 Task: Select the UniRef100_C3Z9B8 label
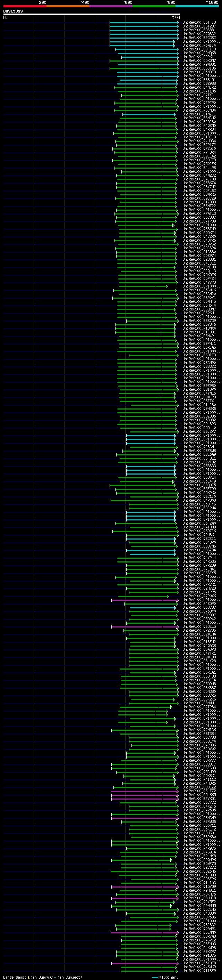tap(199, 83)
